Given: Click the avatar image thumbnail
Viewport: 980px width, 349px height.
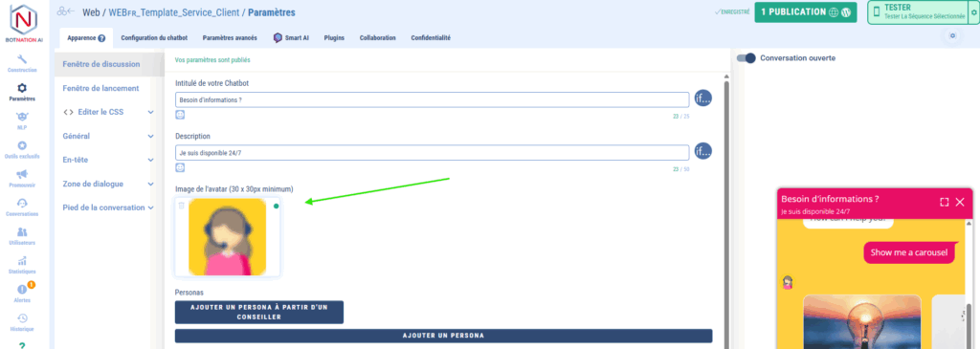Looking at the screenshot, I should [228, 237].
